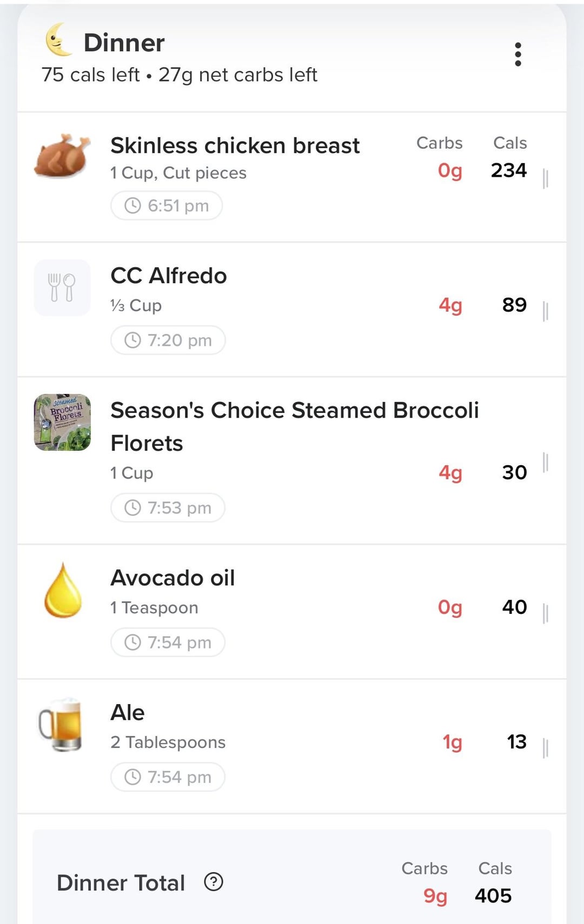584x924 pixels.
Task: Open the Dinner three-dot options menu
Action: (x=518, y=55)
